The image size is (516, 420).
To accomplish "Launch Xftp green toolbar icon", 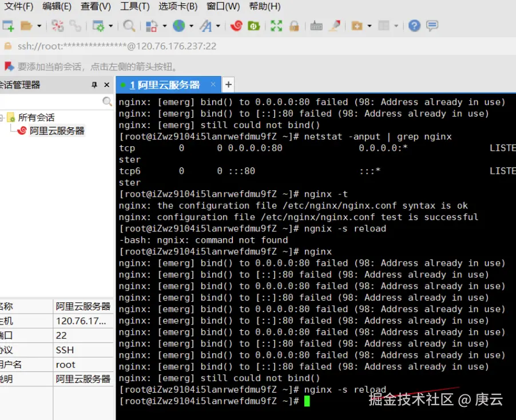I will (x=254, y=26).
